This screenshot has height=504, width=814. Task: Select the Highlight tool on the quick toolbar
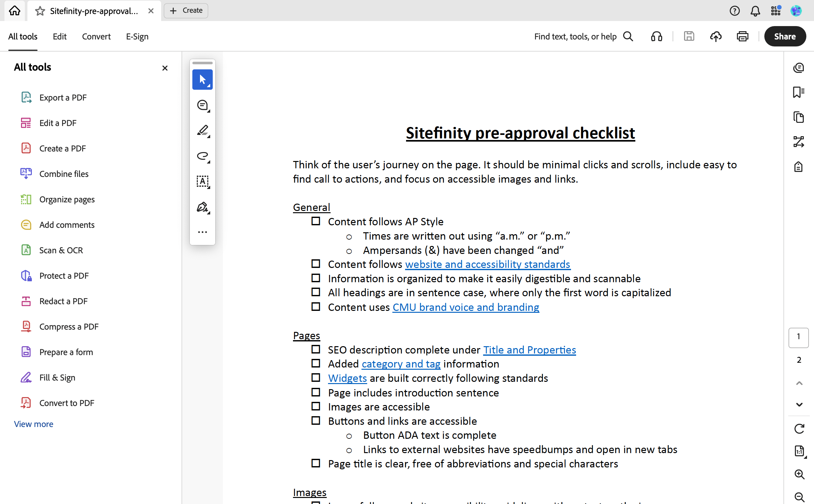click(x=203, y=130)
